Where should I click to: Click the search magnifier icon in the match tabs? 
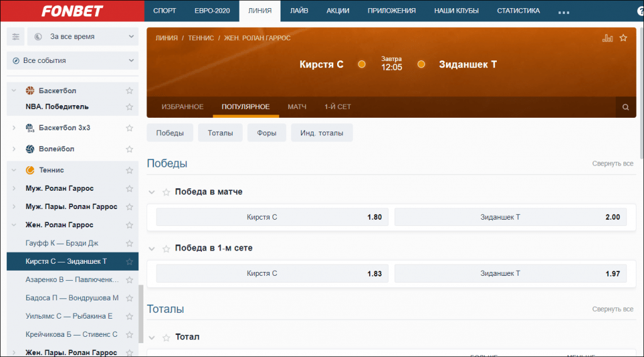[x=625, y=107]
